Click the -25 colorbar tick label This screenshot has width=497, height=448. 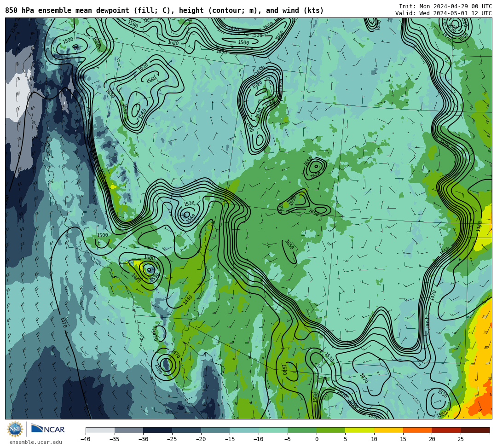(x=172, y=439)
